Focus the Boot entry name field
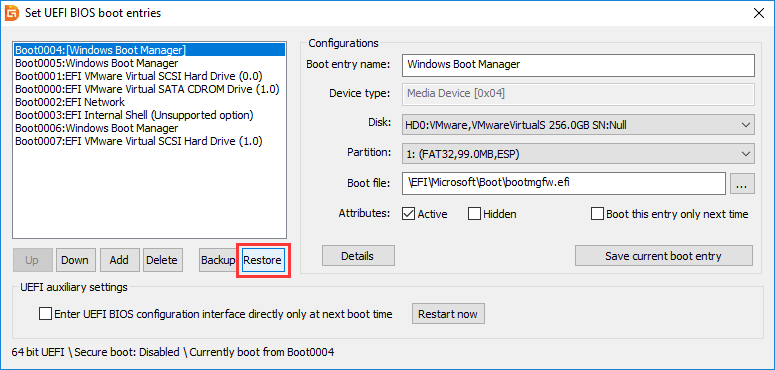 pos(578,65)
